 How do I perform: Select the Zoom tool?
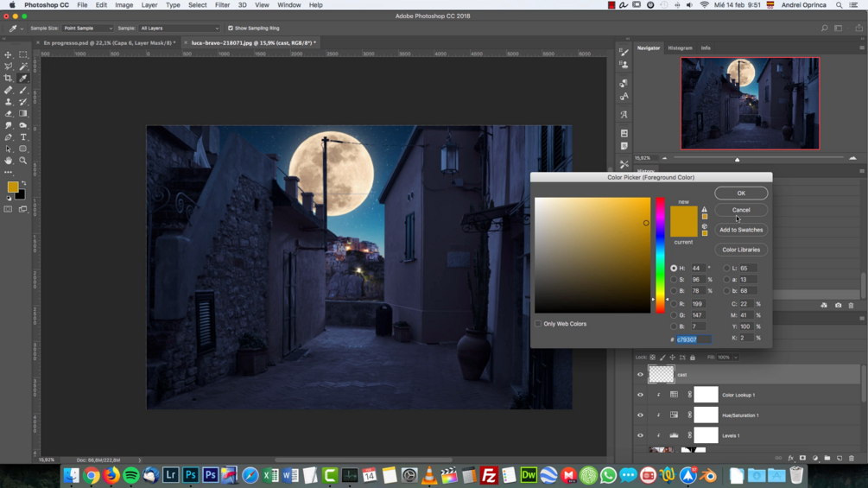click(23, 161)
